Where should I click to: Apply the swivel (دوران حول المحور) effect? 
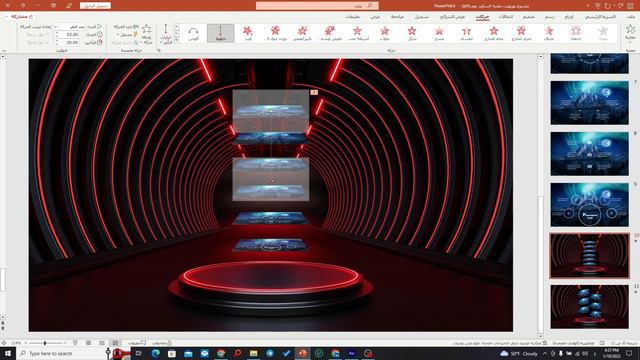(275, 33)
